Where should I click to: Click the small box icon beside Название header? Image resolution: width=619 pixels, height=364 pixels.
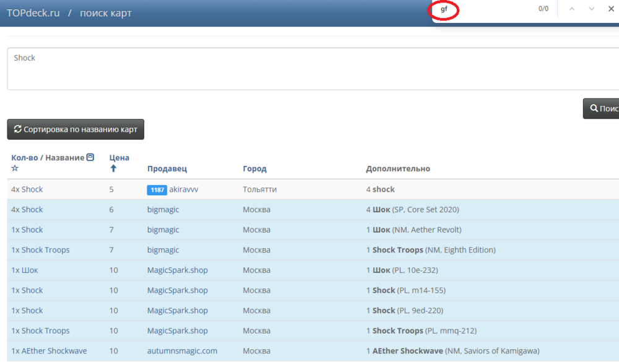(90, 157)
